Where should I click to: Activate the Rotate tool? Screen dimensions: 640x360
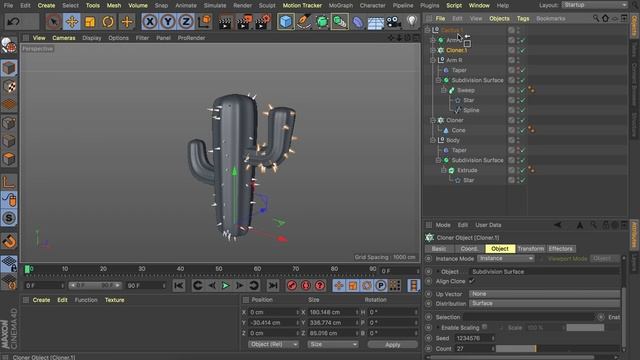coord(108,21)
